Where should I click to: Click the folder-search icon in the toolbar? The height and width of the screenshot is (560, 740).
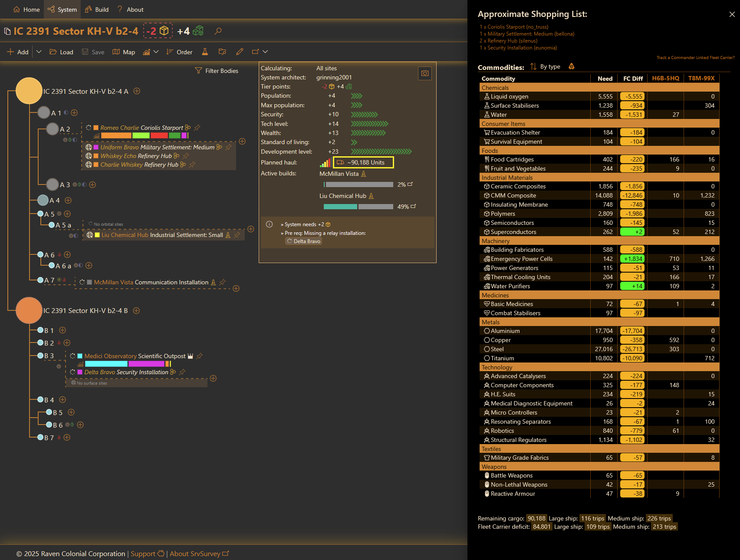(222, 52)
